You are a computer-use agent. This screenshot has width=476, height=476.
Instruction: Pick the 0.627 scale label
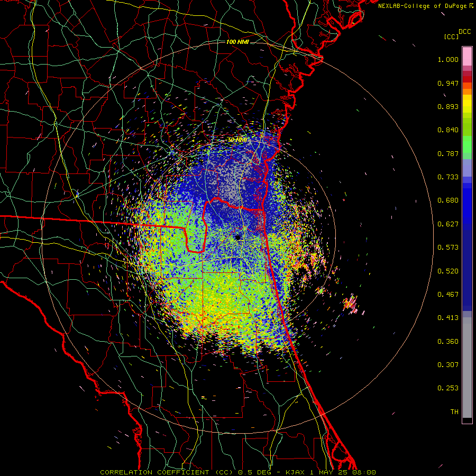pyautogui.click(x=448, y=224)
